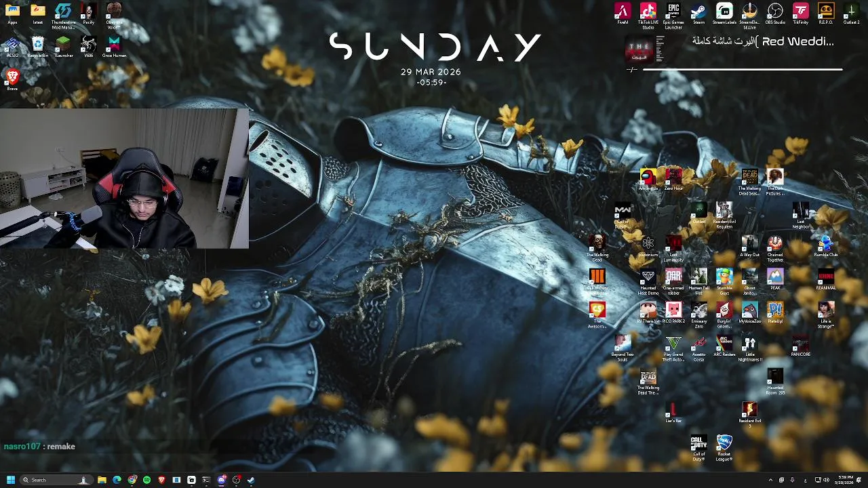Select the Life is Strange shortcut
This screenshot has height=488, width=868.
pos(826,315)
